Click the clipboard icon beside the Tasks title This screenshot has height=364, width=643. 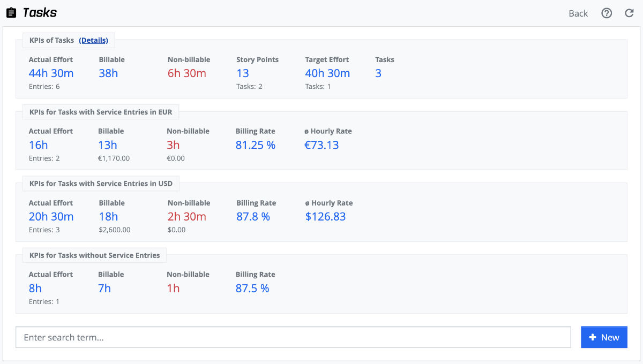(11, 13)
